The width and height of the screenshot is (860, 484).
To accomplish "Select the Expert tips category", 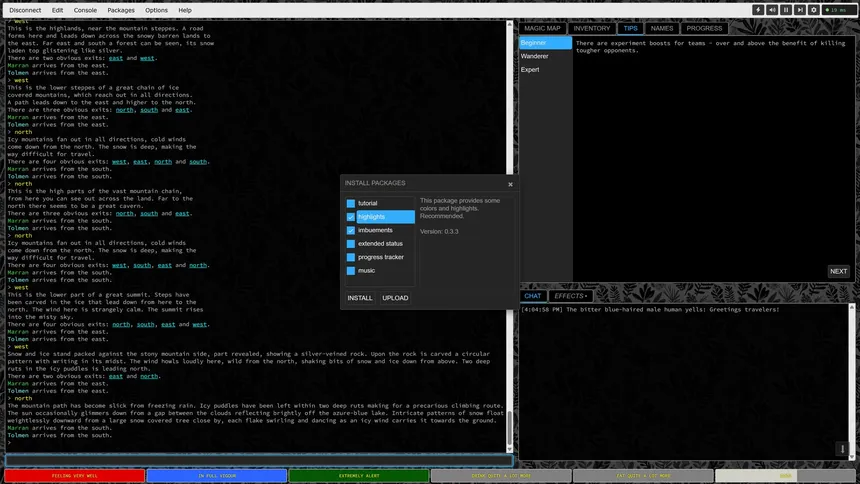I will [x=545, y=70].
